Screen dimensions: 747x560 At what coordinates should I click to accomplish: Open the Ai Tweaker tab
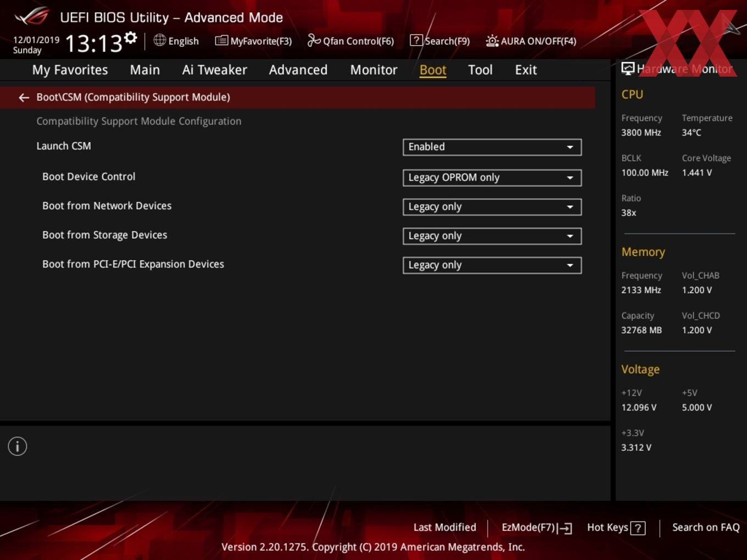[215, 70]
